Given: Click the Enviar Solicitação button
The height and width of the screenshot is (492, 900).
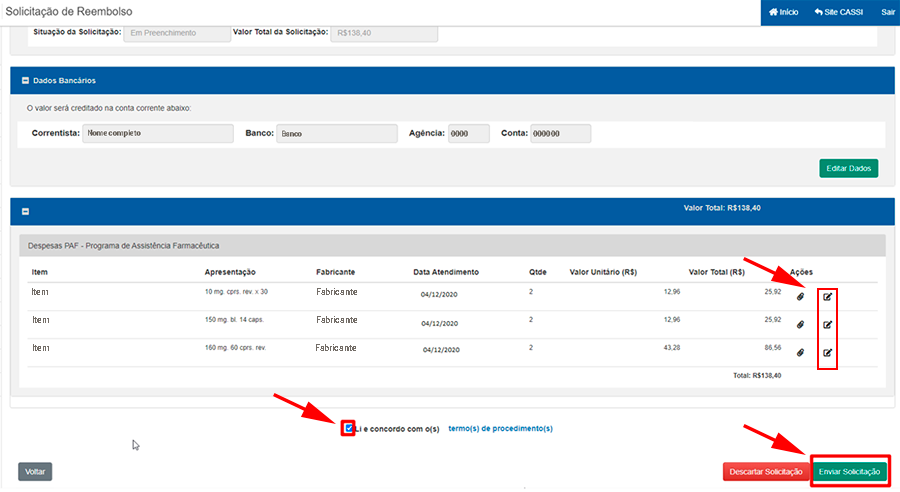Looking at the screenshot, I should (849, 472).
